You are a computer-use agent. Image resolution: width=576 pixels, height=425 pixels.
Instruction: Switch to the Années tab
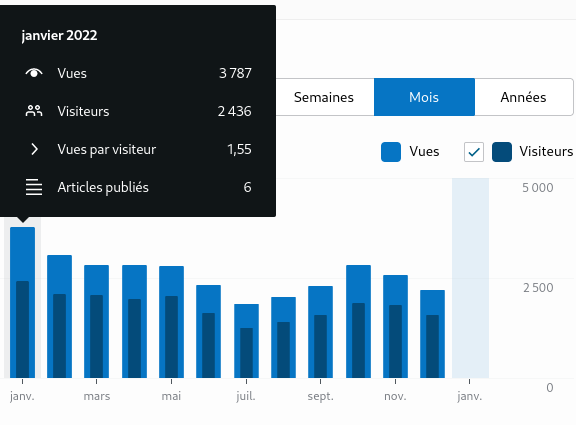(x=523, y=97)
